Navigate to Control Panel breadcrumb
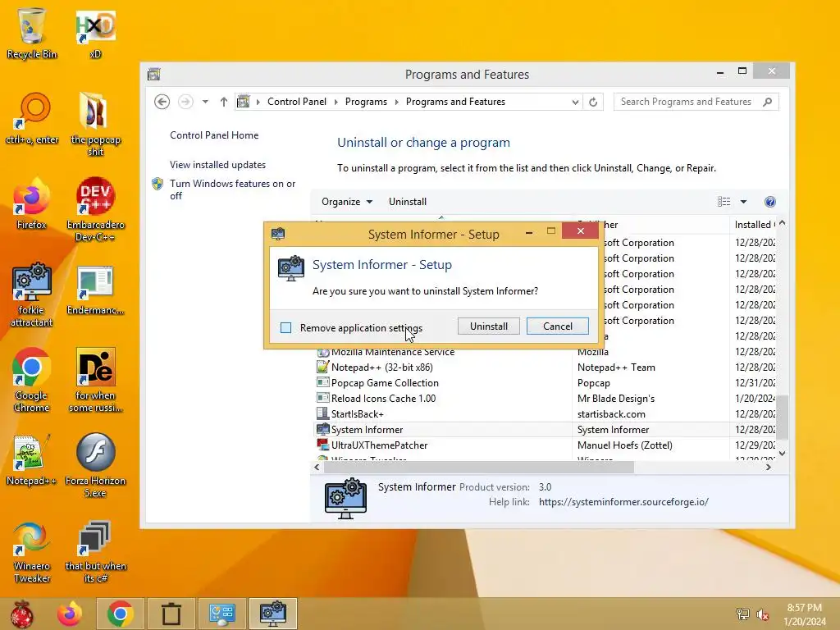Image resolution: width=840 pixels, height=630 pixels. point(297,102)
